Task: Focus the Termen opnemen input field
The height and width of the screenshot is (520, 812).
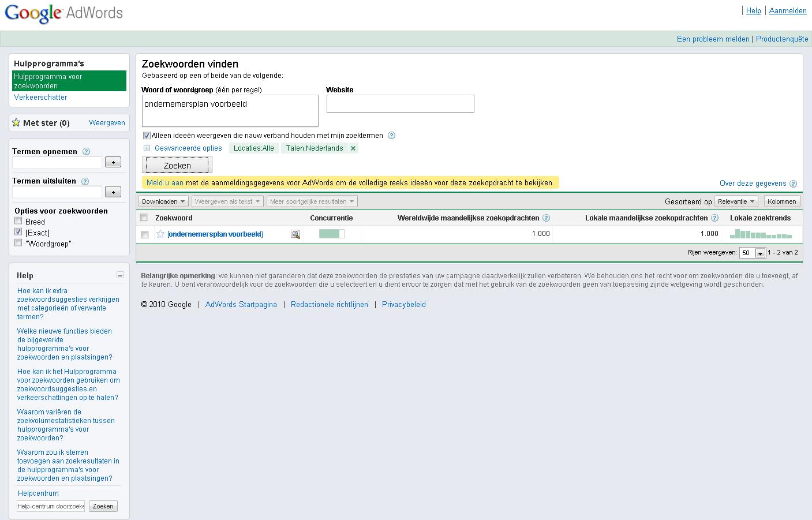Action: point(57,163)
